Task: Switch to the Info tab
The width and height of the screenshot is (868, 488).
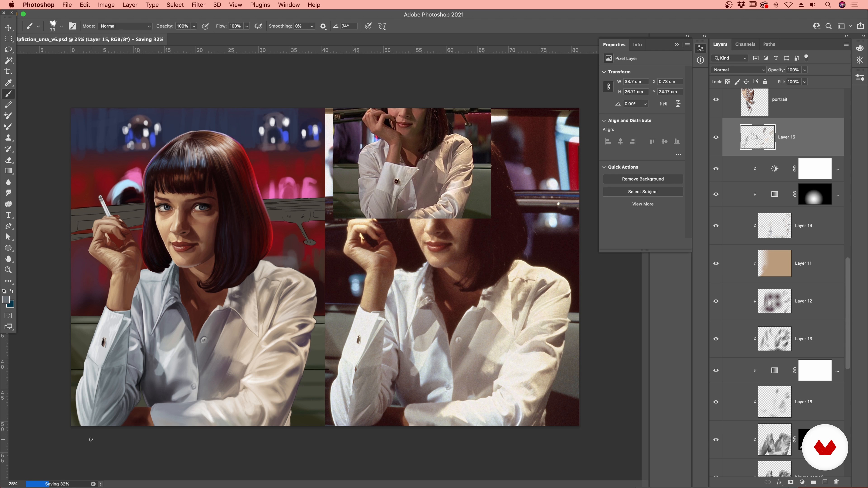Action: click(637, 45)
